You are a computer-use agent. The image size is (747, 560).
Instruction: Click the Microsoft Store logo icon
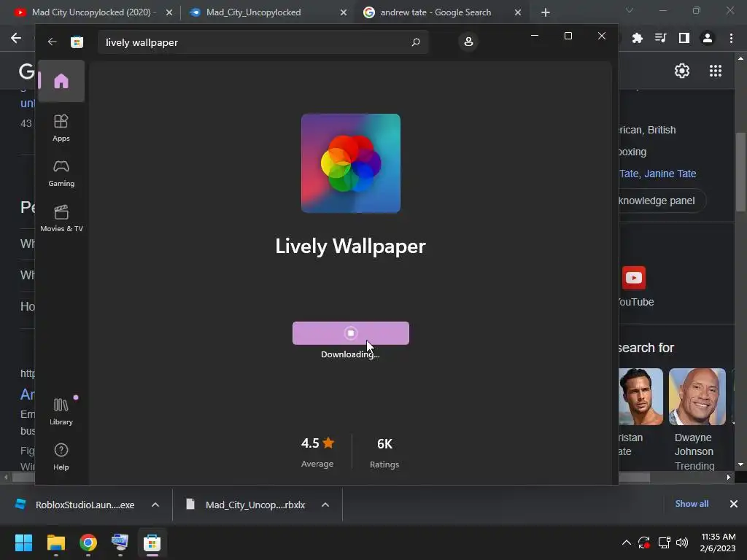tap(77, 42)
